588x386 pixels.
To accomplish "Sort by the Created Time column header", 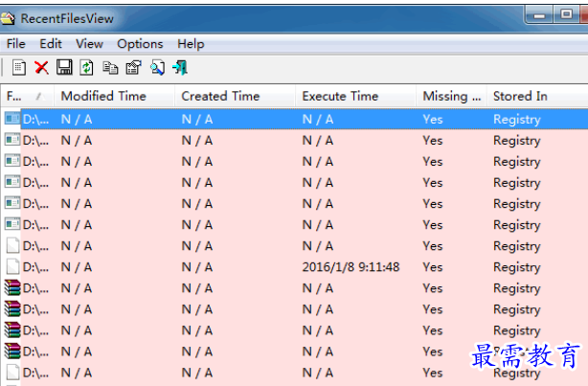I will tap(236, 97).
